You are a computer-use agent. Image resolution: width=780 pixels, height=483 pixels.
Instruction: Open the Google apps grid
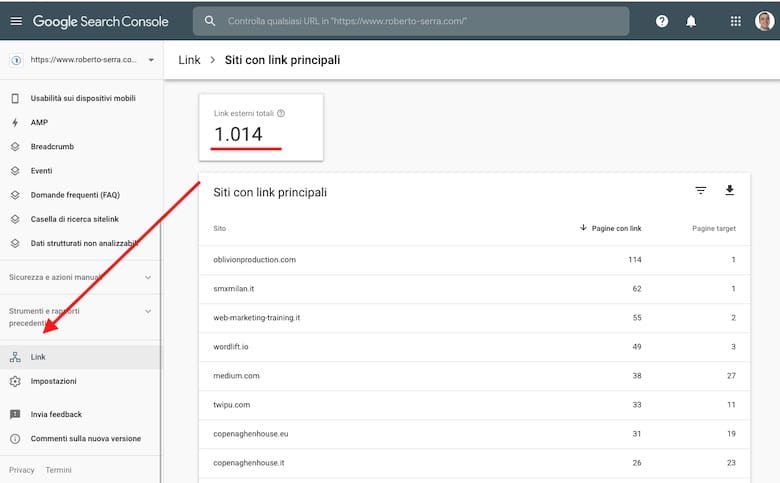point(735,21)
